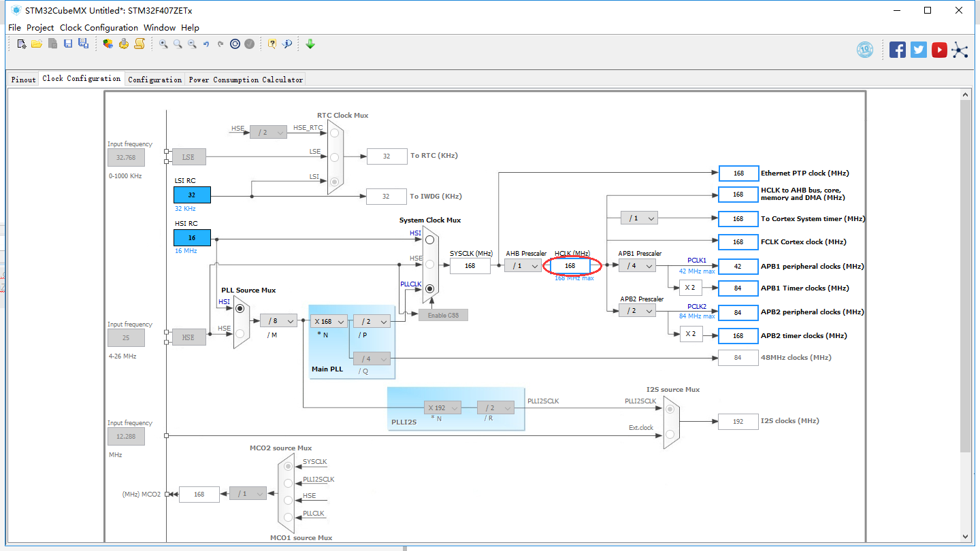
Task: Undo the last action from the toolbar
Action: pos(206,44)
